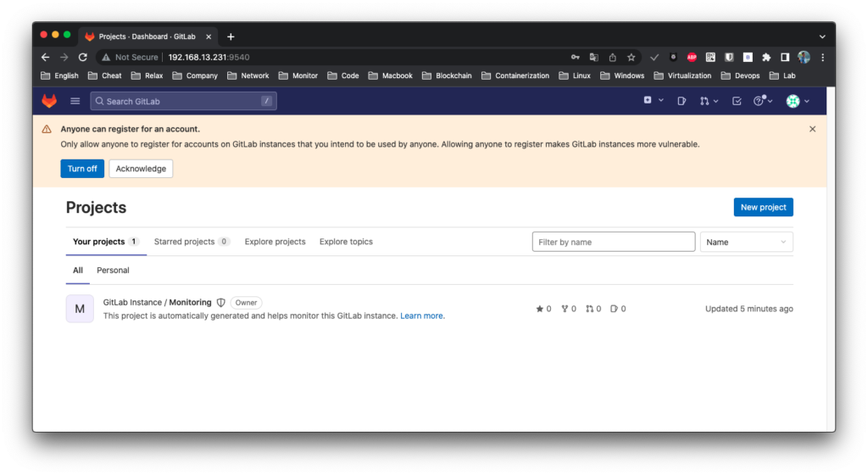Click the Chrome profile avatar

point(804,57)
